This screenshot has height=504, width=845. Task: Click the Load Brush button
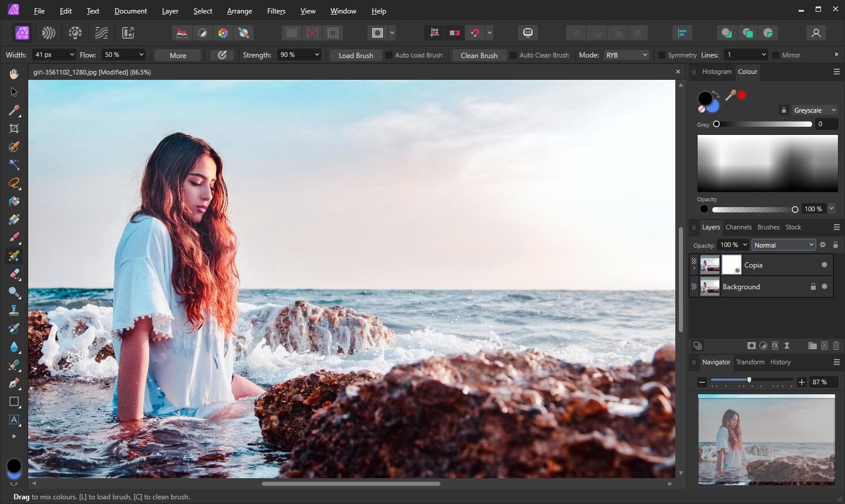(356, 55)
